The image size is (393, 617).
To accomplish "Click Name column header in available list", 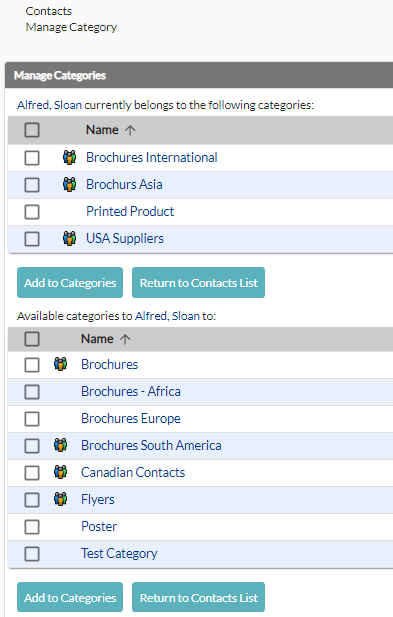I will click(97, 339).
